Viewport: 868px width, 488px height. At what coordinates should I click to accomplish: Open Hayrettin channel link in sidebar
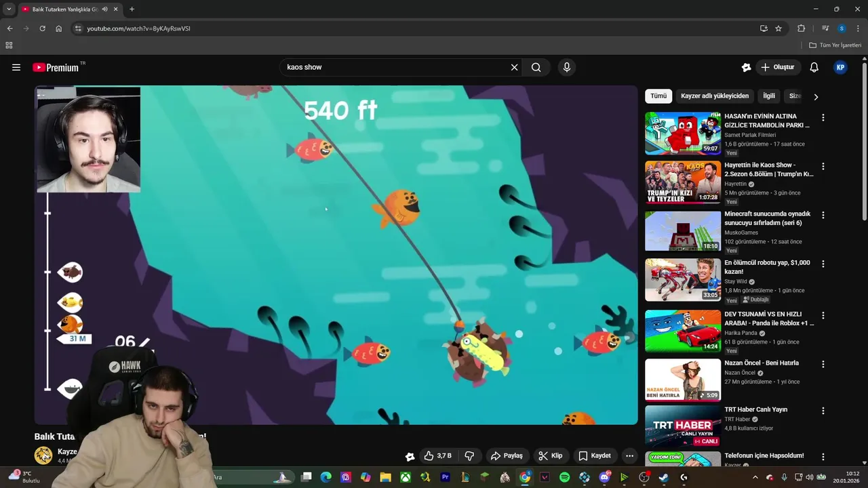point(735,184)
